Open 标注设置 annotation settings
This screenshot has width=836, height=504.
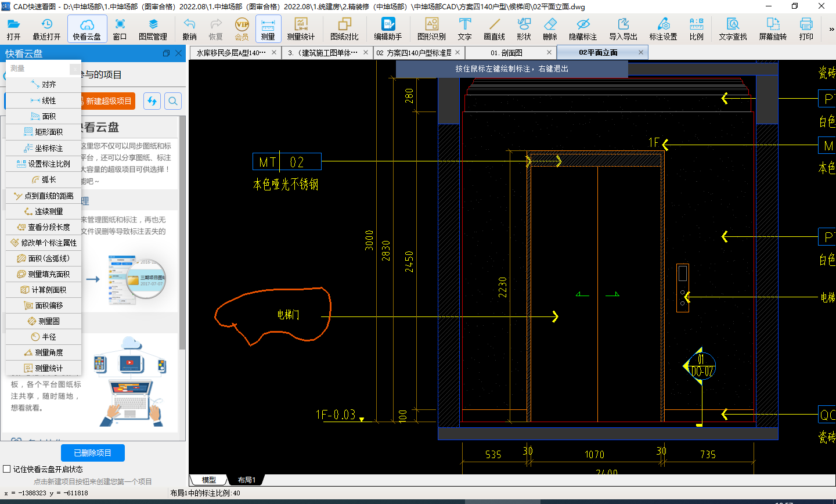point(663,29)
